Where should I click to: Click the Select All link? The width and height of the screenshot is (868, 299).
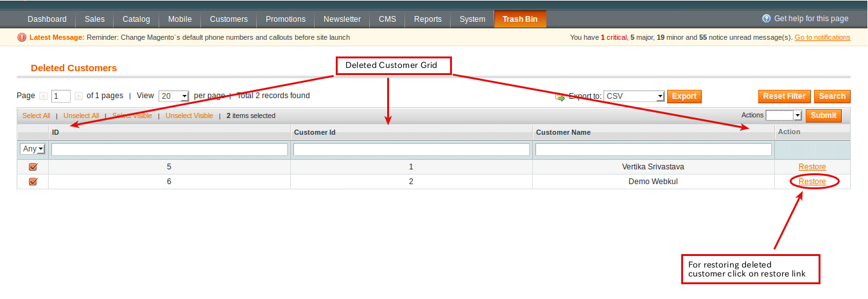click(x=36, y=116)
